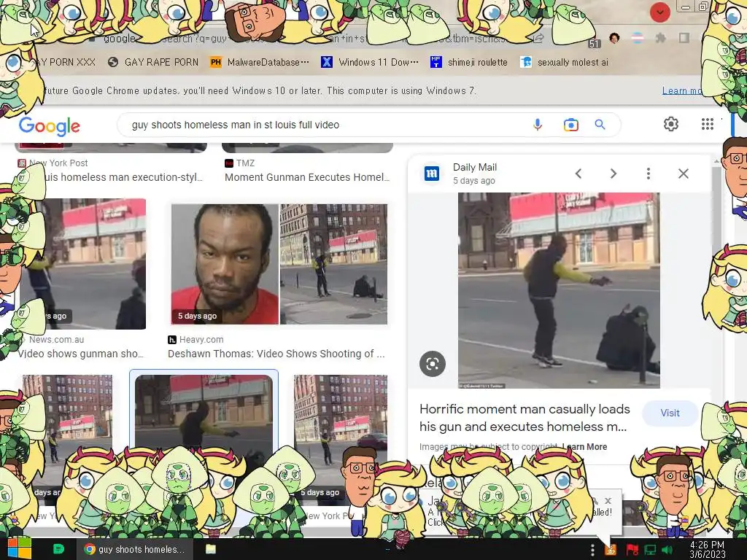The image size is (747, 560).
Task: Click the share icon in address bar
Action: tap(538, 38)
